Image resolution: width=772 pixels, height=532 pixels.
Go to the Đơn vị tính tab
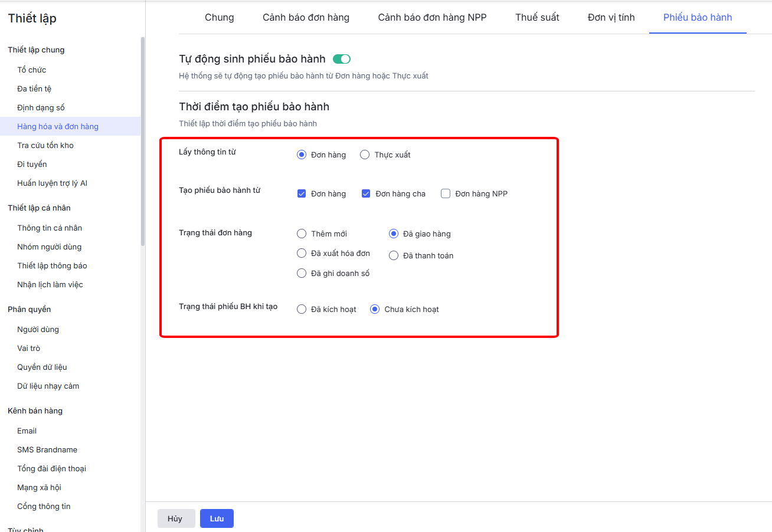(611, 17)
